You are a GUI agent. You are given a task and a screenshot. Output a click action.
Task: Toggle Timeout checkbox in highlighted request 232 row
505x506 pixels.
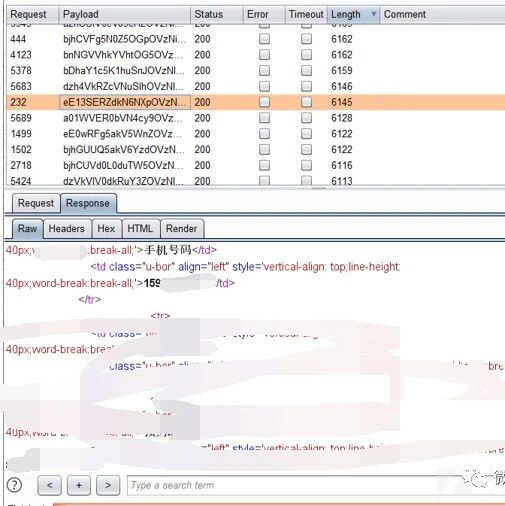click(x=306, y=102)
